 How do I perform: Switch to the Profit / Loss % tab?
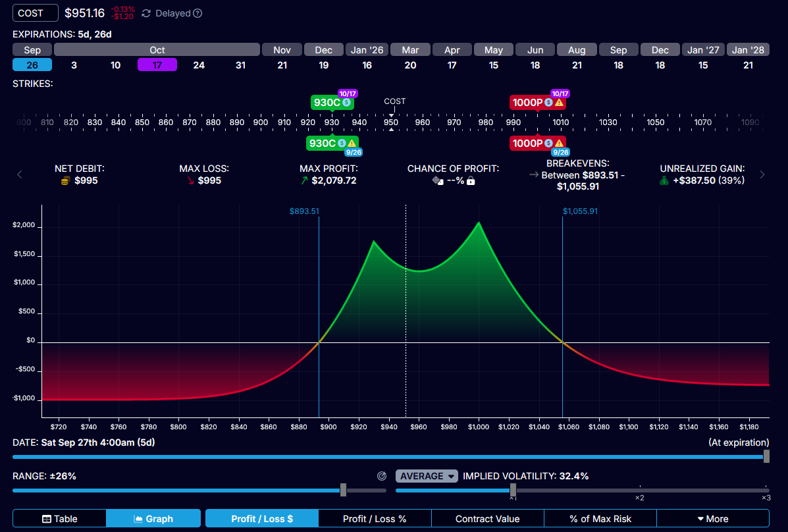coord(375,518)
